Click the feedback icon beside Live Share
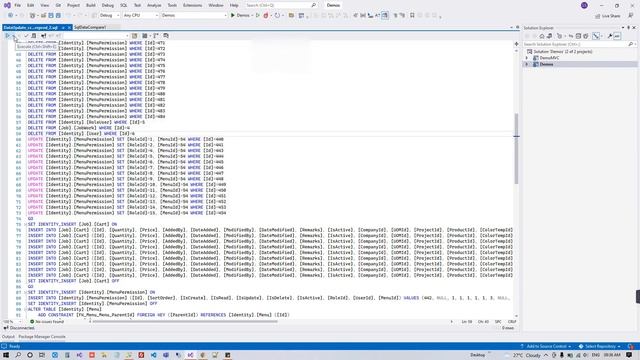The height and width of the screenshot is (360, 640). 631,16
